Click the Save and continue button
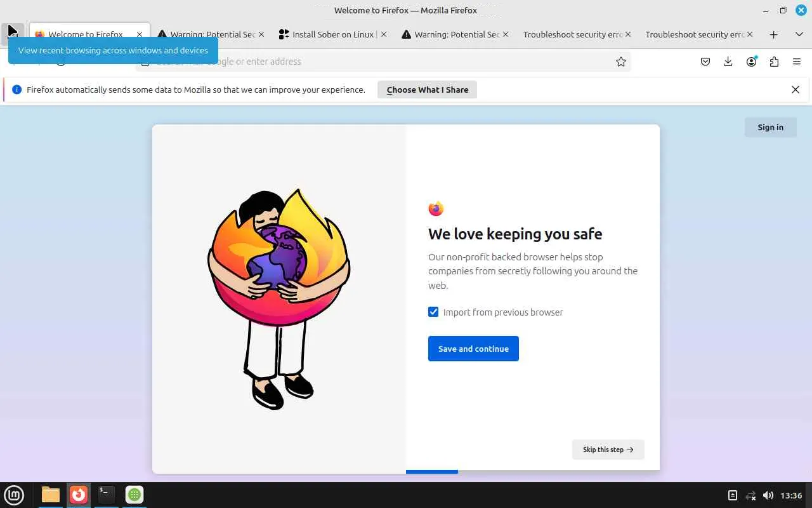This screenshot has height=508, width=812. tap(473, 349)
